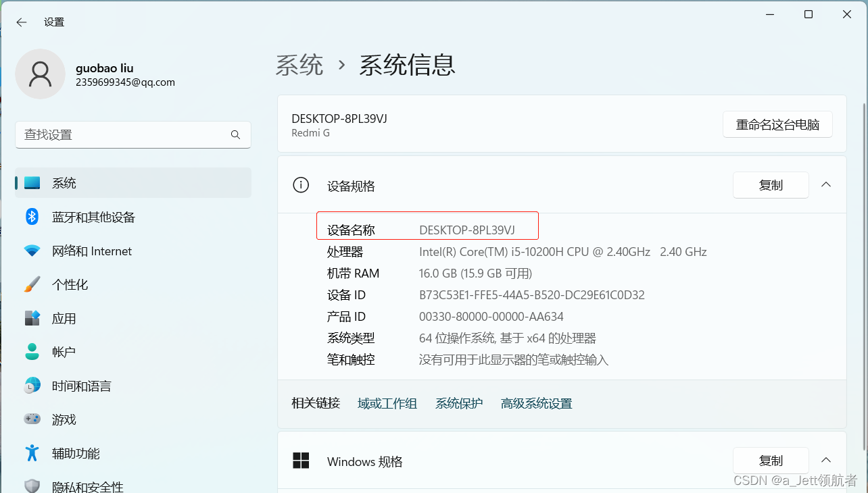868x493 pixels.
Task: Open the 个性化 settings page
Action: pos(133,284)
